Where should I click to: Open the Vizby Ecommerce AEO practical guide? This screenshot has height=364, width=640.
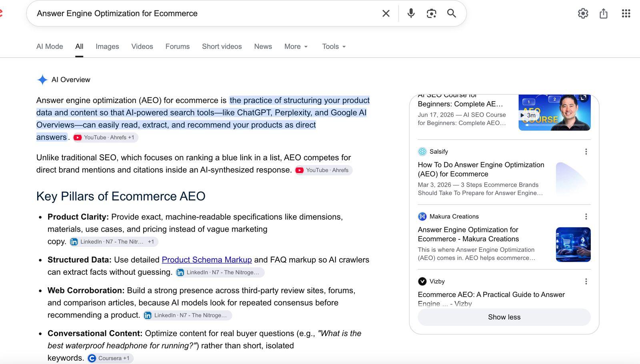[x=491, y=299]
